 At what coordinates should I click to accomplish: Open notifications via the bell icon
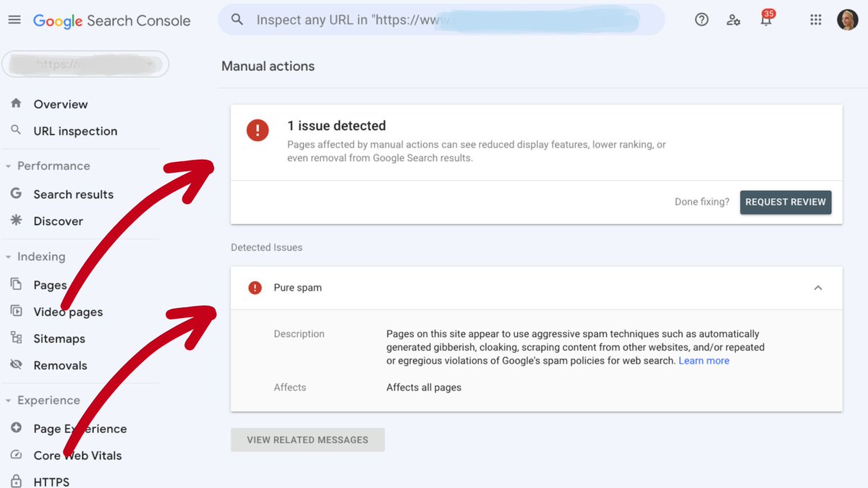[766, 20]
